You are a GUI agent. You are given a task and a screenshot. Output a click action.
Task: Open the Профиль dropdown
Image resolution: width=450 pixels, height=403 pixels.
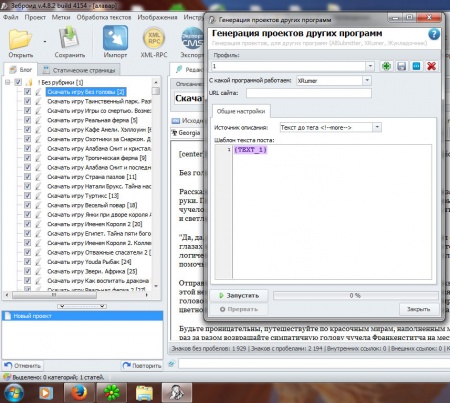(x=370, y=66)
